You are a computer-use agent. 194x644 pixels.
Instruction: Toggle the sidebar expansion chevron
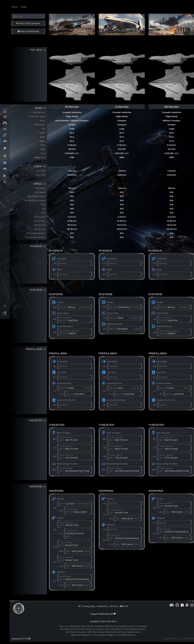4,306
